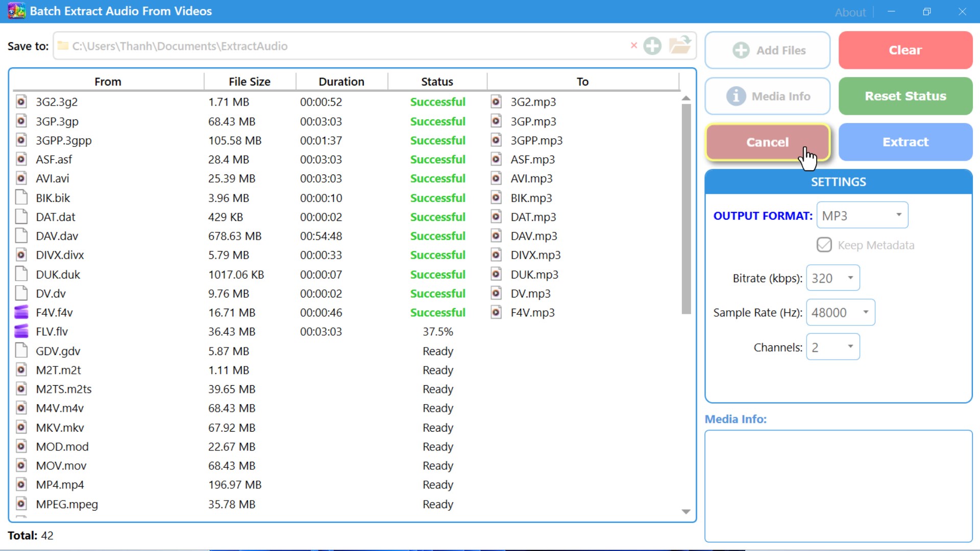Screen dimensions: 980x551
Task: Click the 3G2.mp3 output file icon
Action: point(496,102)
